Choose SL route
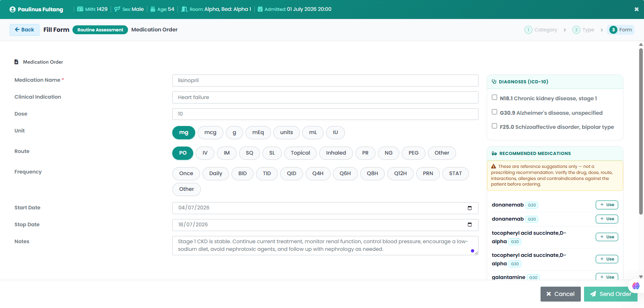Screen dimensions: 644x308 click(x=272, y=153)
